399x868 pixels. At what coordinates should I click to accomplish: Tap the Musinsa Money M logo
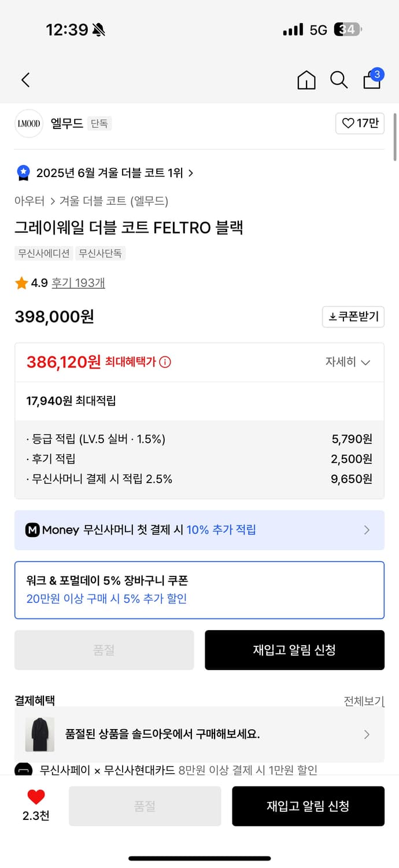pyautogui.click(x=32, y=529)
